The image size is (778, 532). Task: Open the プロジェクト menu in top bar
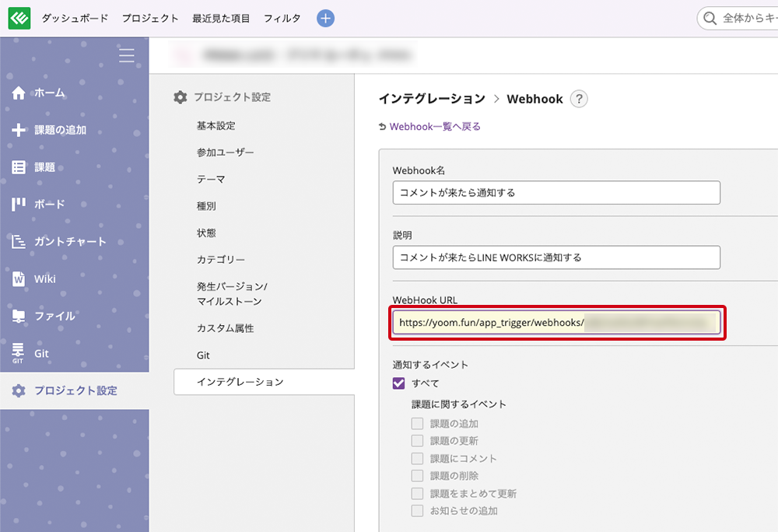149,18
